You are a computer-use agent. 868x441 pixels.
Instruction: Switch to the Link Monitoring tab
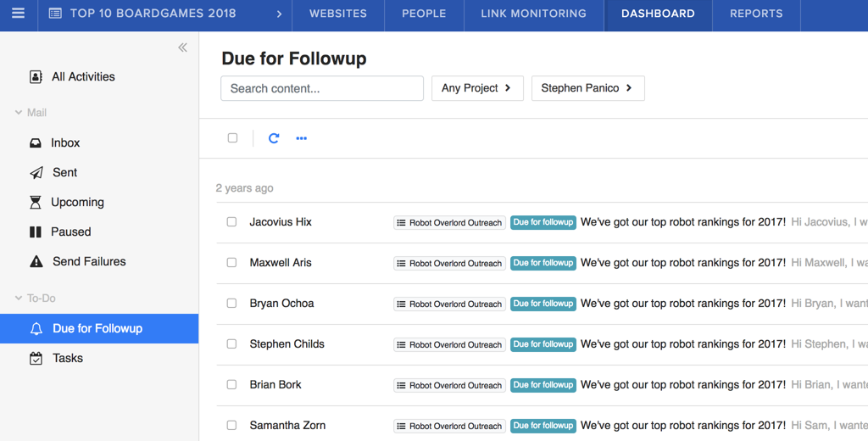coord(533,14)
